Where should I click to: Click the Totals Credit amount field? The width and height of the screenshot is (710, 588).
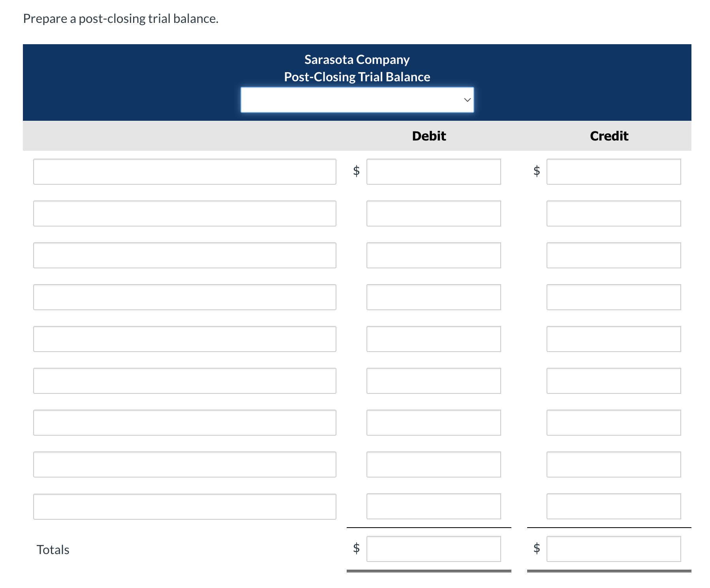(x=614, y=549)
